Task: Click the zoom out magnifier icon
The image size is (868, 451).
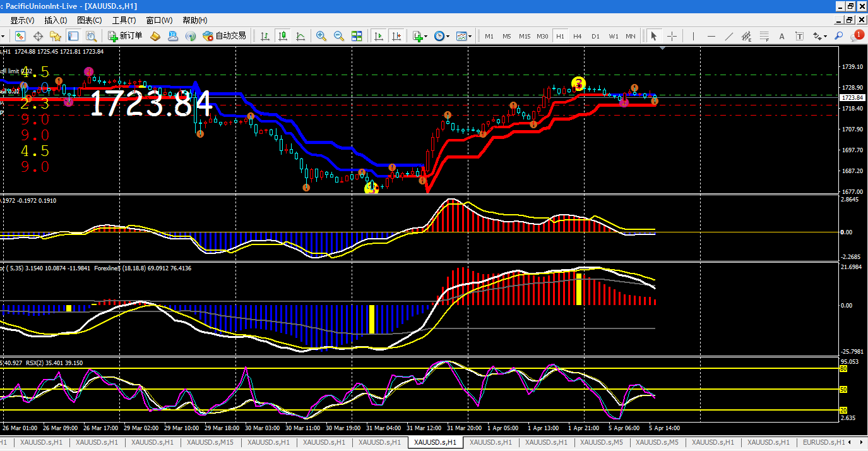Action: [x=338, y=36]
